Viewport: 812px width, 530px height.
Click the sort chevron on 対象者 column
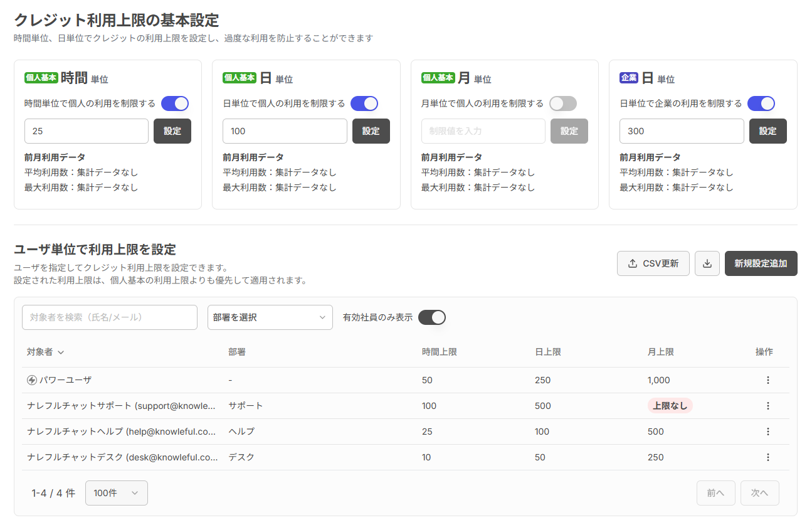(x=60, y=352)
